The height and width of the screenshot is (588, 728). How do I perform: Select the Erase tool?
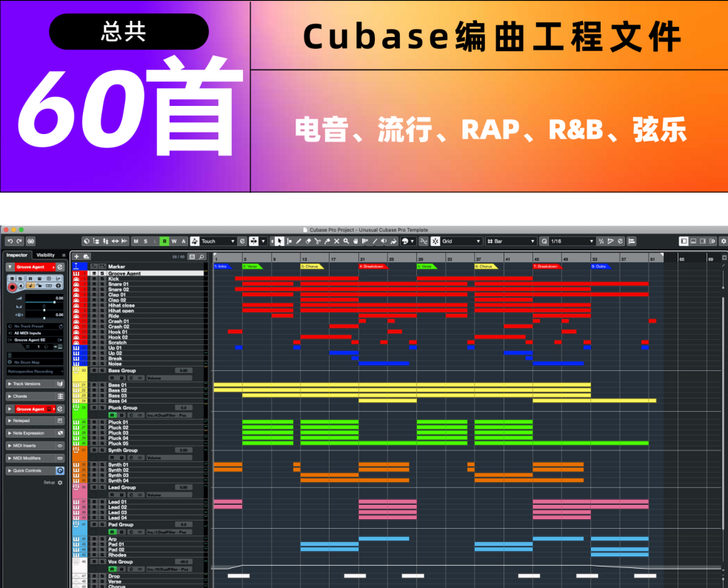pyautogui.click(x=308, y=241)
